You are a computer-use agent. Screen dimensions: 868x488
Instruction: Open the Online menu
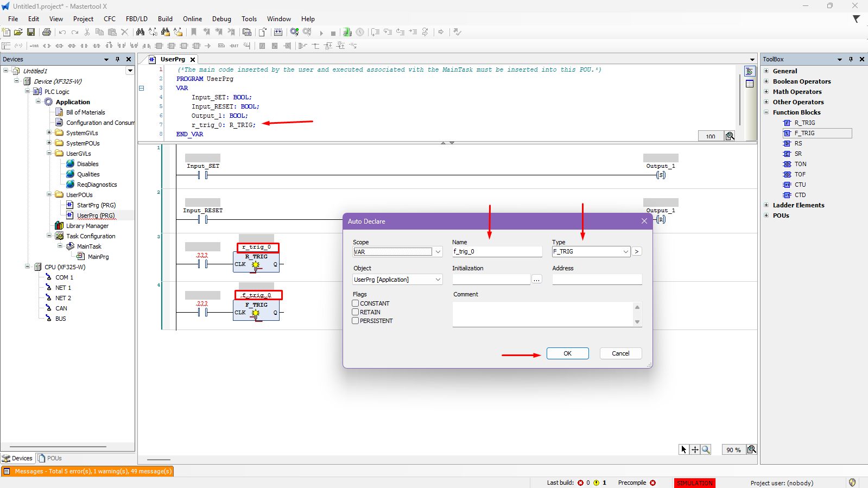192,19
